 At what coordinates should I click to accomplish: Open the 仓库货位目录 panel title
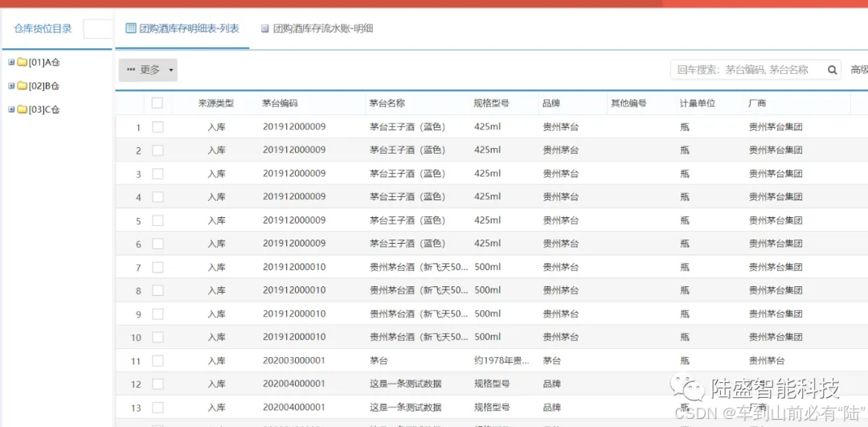click(x=43, y=29)
